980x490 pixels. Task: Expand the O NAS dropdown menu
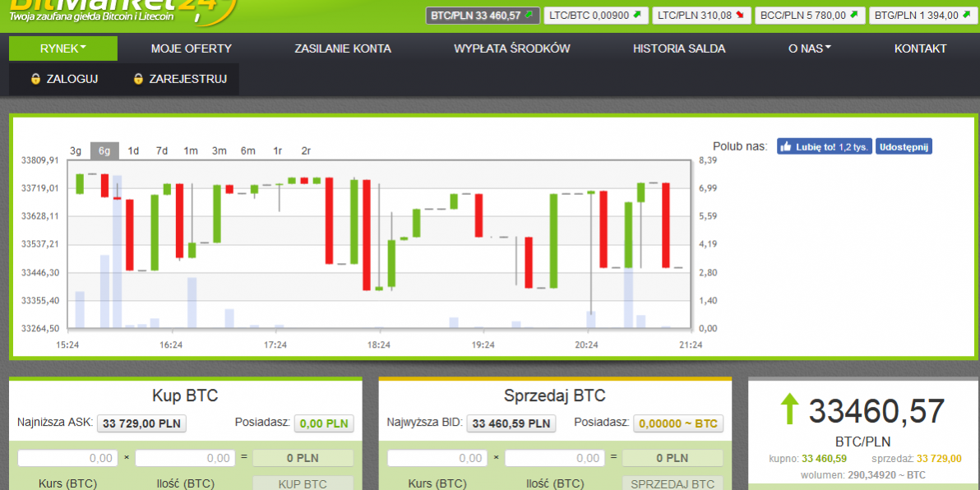click(x=809, y=49)
